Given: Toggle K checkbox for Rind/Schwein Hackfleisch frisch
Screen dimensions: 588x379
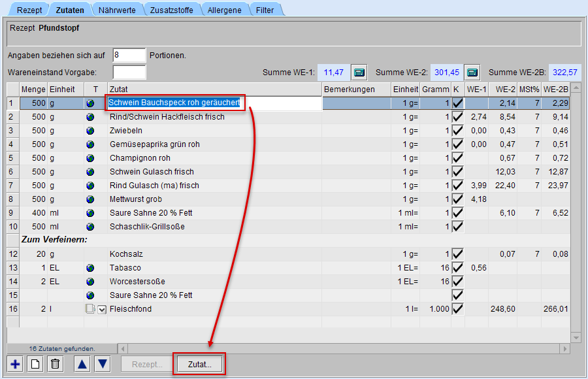Looking at the screenshot, I should click(457, 117).
